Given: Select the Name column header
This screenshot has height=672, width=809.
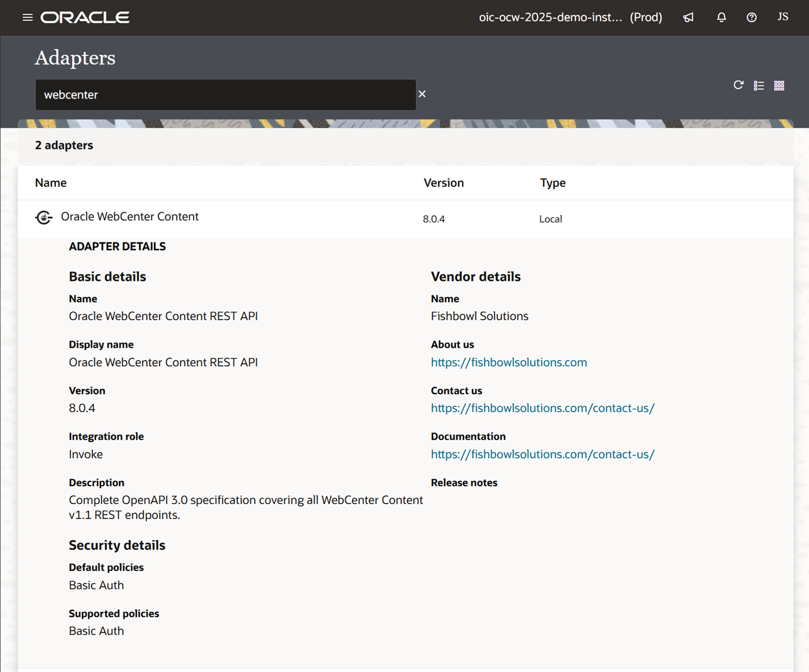Looking at the screenshot, I should click(50, 183).
